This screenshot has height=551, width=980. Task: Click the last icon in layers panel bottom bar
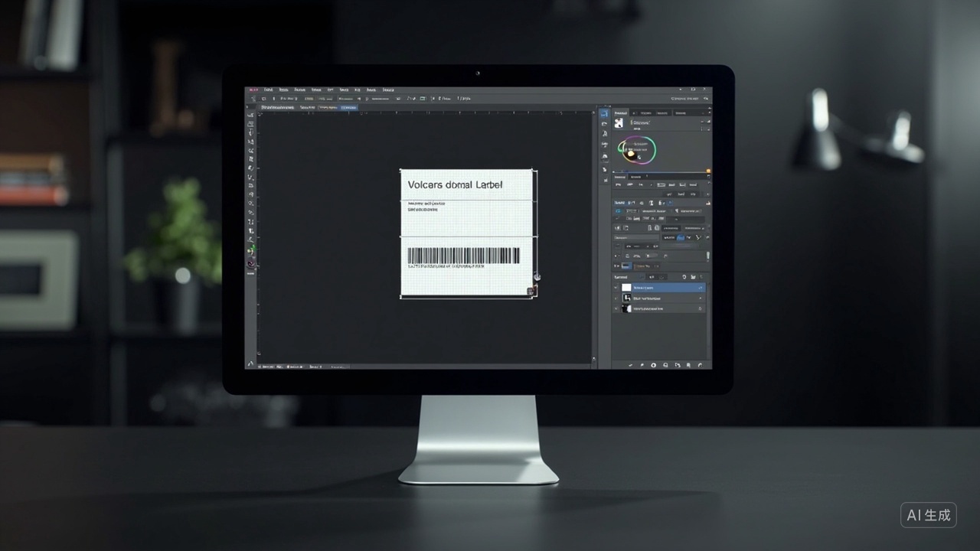(x=700, y=365)
